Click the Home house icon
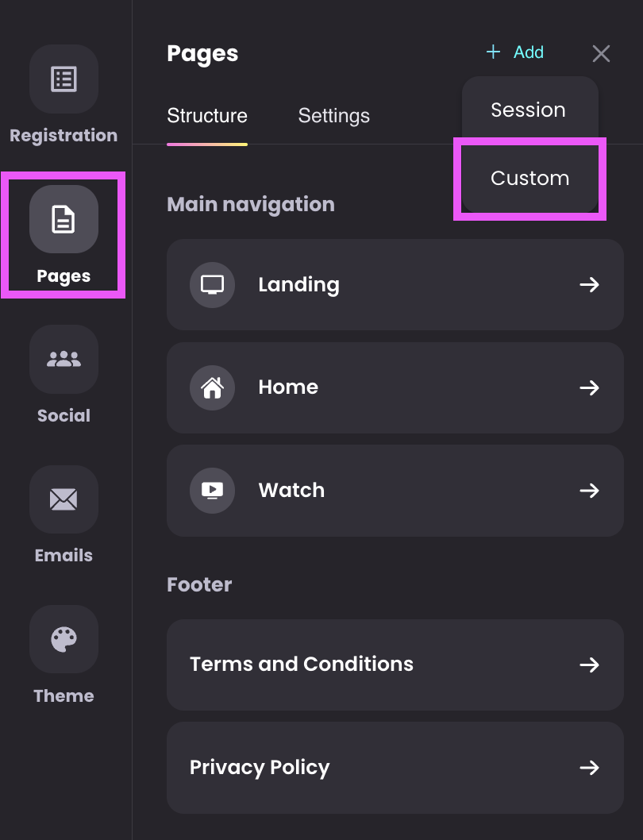The height and width of the screenshot is (840, 643). [212, 387]
